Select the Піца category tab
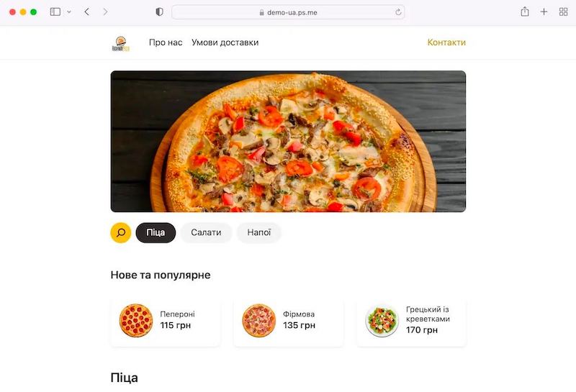Viewport: 576px width, 392px height. tap(156, 233)
